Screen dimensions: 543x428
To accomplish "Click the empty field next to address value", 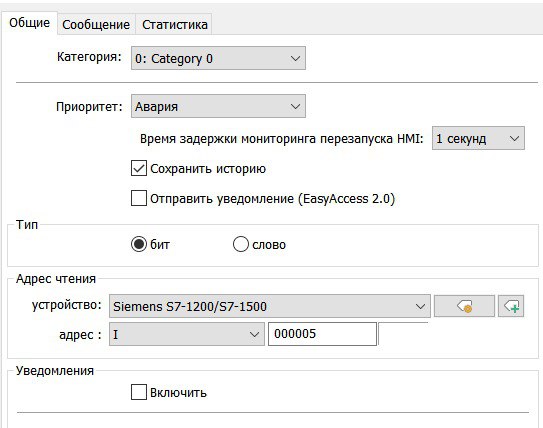I will tap(403, 334).
